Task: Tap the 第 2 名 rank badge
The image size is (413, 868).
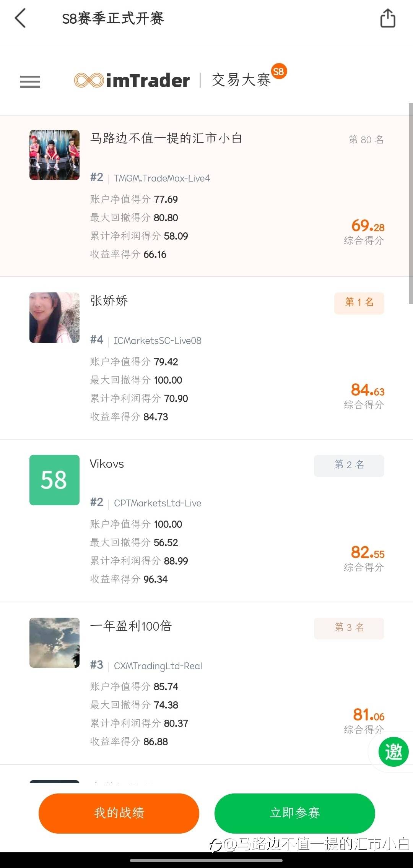Action: tap(349, 465)
